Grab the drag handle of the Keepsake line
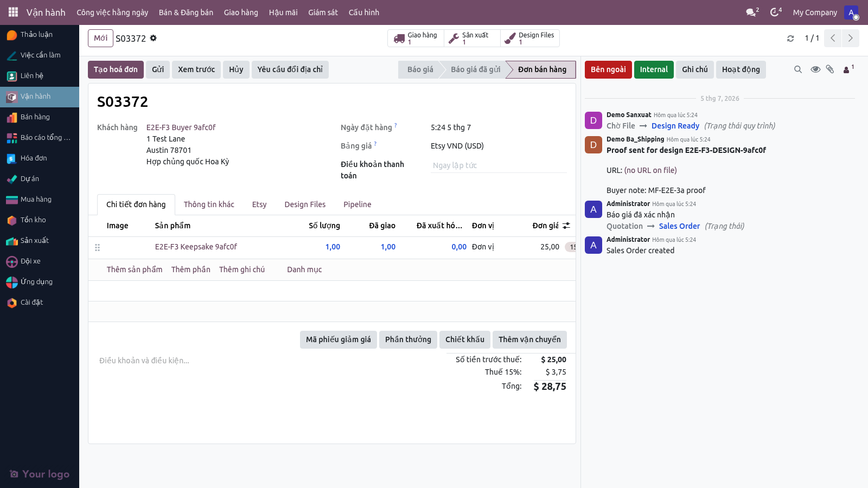The width and height of the screenshot is (868, 488). 98,247
